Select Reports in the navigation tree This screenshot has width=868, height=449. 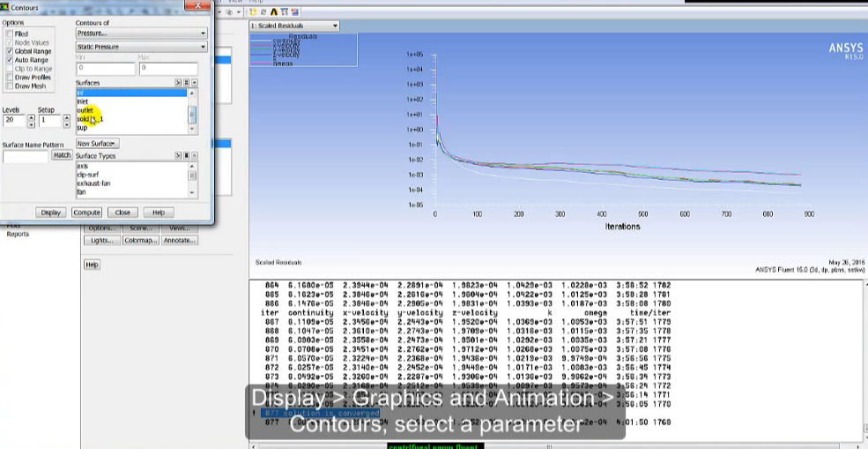pyautogui.click(x=18, y=234)
